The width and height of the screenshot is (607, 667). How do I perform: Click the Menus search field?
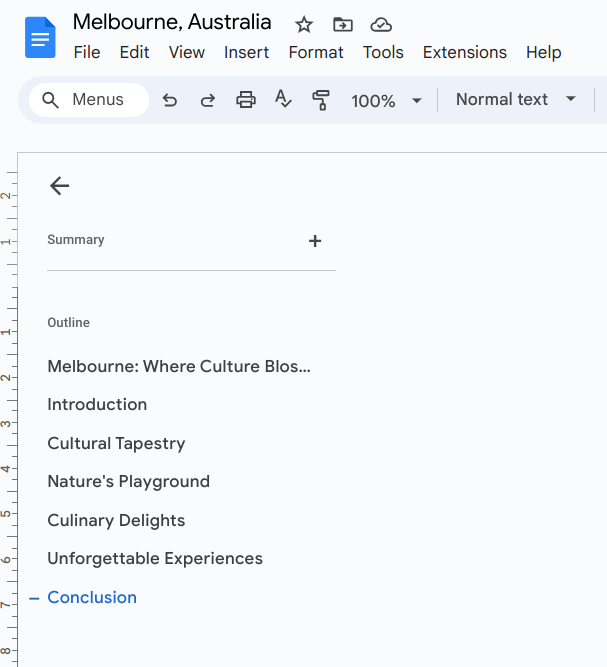(x=89, y=100)
